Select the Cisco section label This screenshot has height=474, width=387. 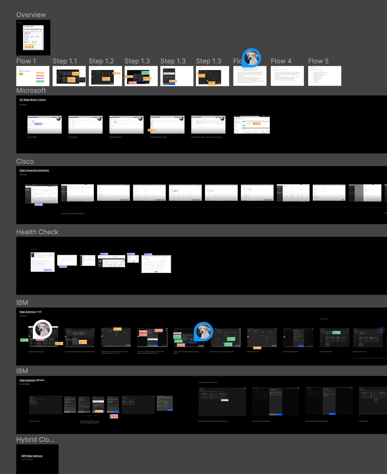coord(25,161)
